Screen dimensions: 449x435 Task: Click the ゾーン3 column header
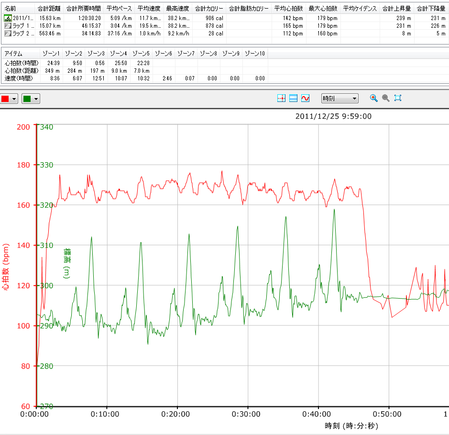(x=96, y=54)
